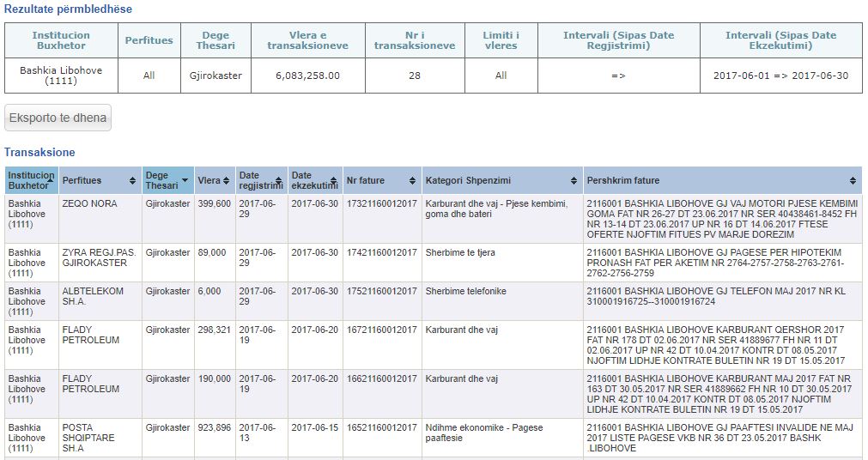Click Gjirokaster in summary table
The image size is (868, 460).
pyautogui.click(x=215, y=76)
